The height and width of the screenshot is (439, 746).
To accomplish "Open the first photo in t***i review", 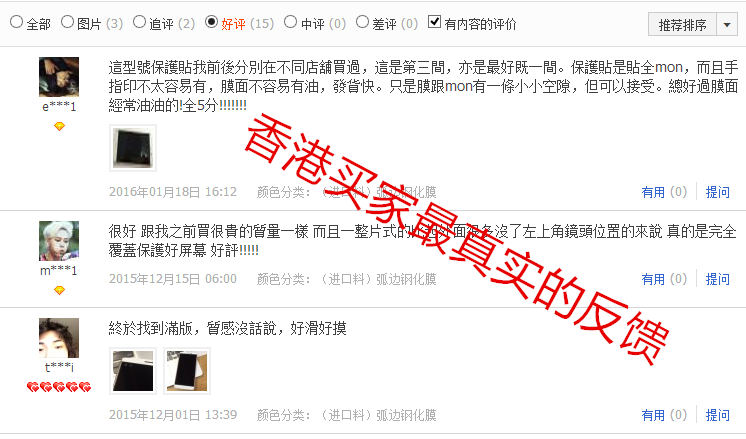I will 133,371.
